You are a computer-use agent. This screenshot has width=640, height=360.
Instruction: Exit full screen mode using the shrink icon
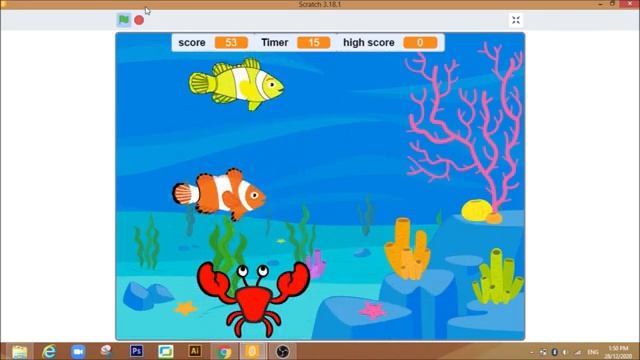coord(516,20)
